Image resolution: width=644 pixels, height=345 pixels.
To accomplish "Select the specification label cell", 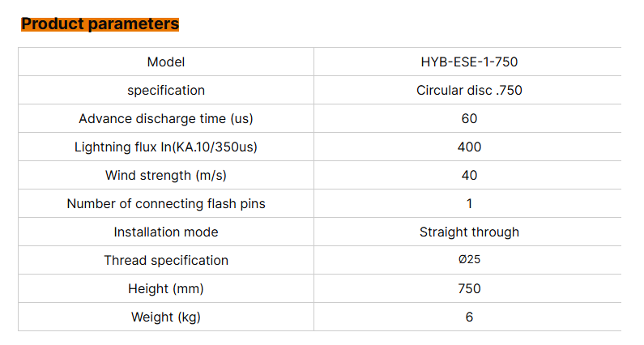I will [x=166, y=91].
